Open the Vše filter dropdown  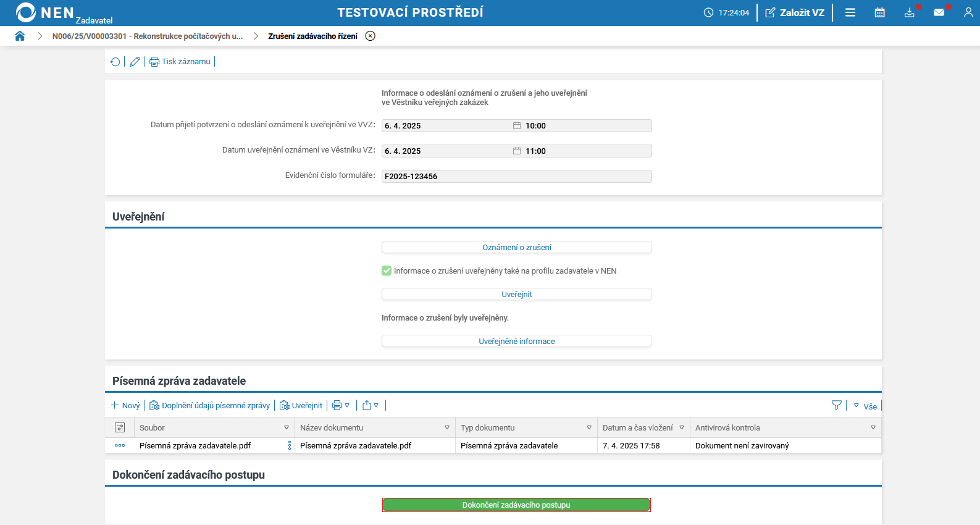pyautogui.click(x=865, y=406)
